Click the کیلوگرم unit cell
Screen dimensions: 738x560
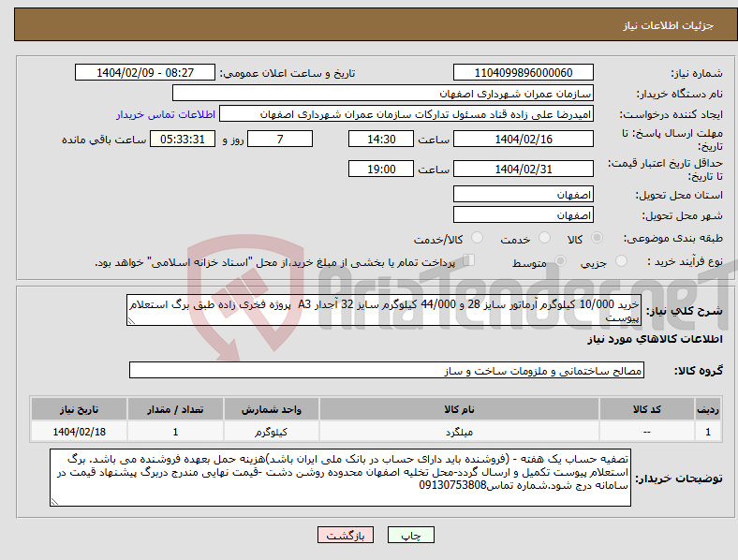tap(271, 432)
